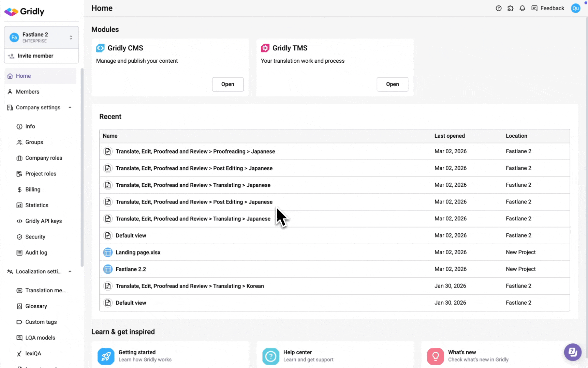Open the Audit log page
Viewport: 588px width, 368px height.
click(36, 252)
